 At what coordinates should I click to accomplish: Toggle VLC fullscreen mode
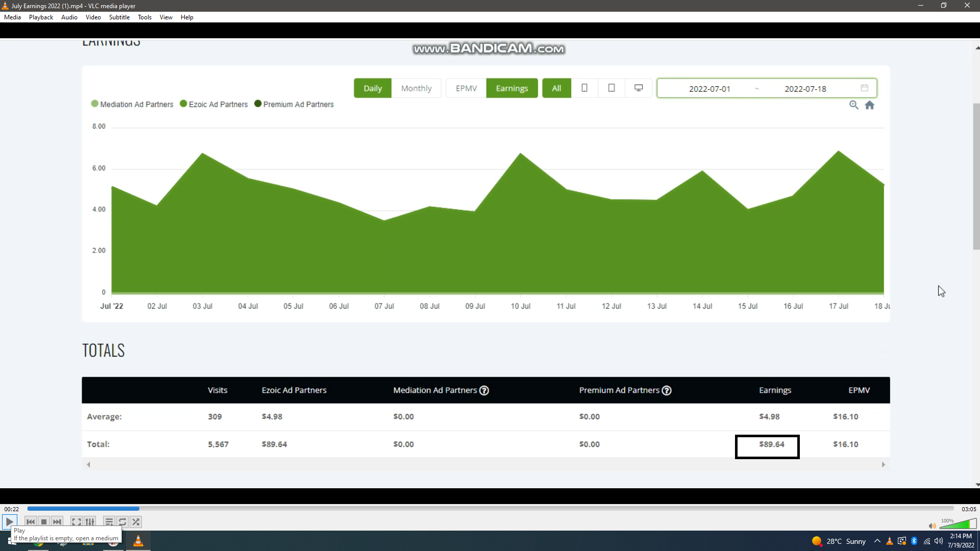click(76, 522)
